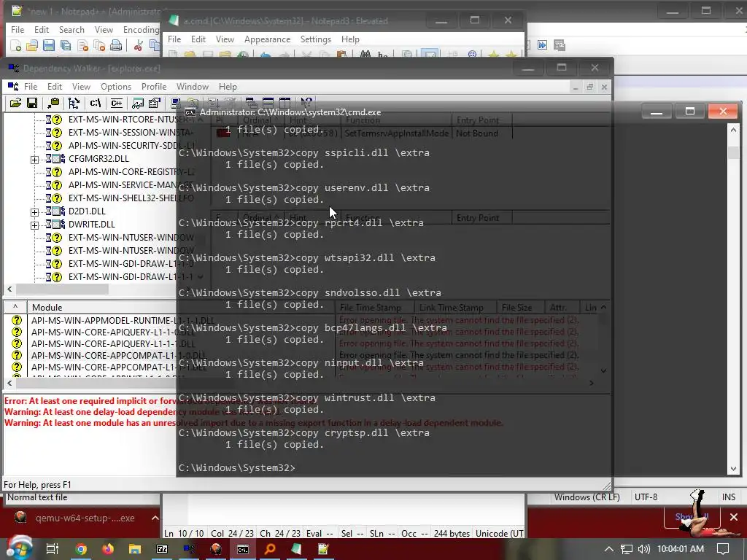This screenshot has width=747, height=560.
Task: Expand DWRITE.DLL tree node
Action: 35,225
